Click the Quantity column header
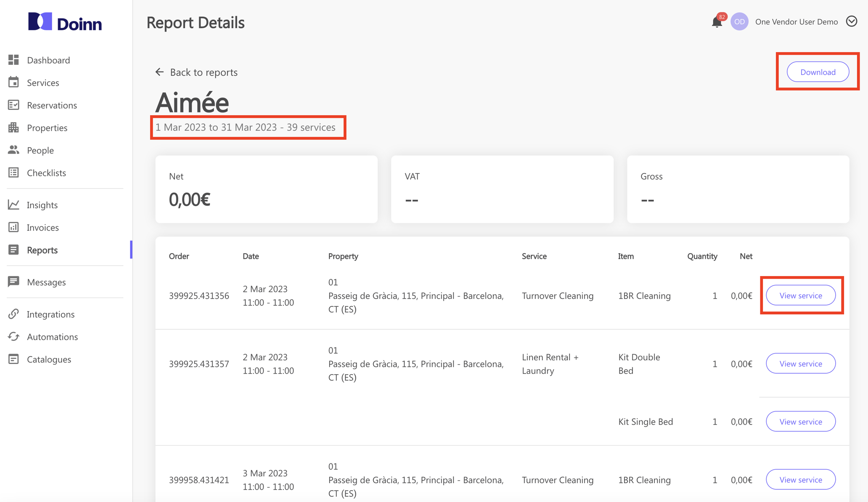Screen dimensions: 868x502 click(x=702, y=256)
